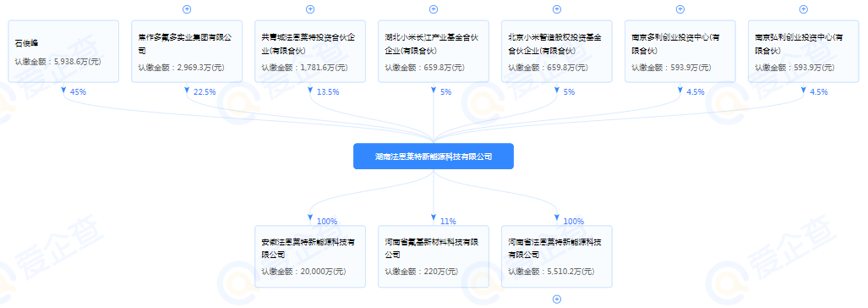Open 共青城法恩莱特投资合伙企业 node
The image size is (868, 308).
pyautogui.click(x=310, y=52)
